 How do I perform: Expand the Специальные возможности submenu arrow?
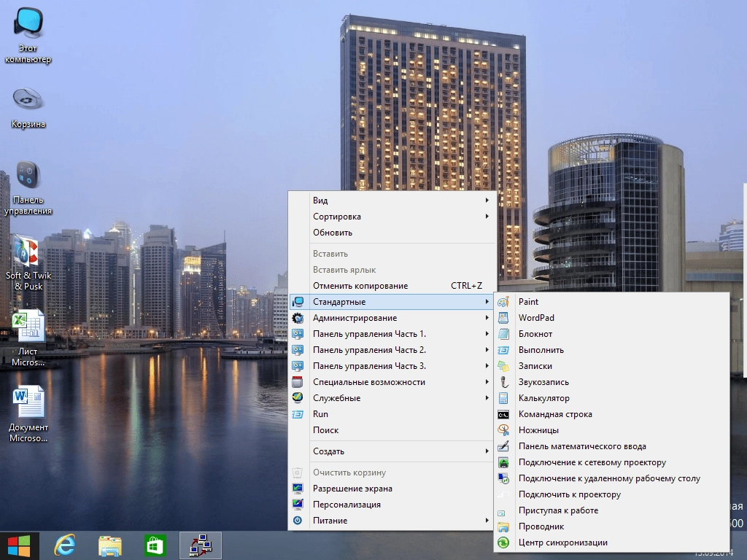pyautogui.click(x=487, y=382)
